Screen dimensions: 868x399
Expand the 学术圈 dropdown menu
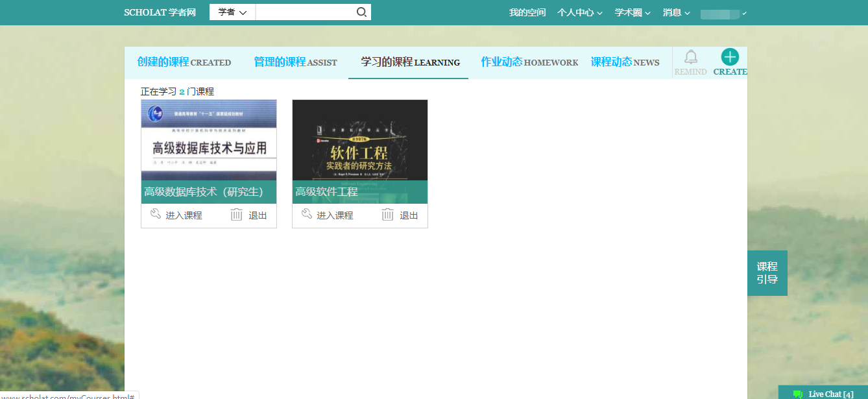point(633,12)
